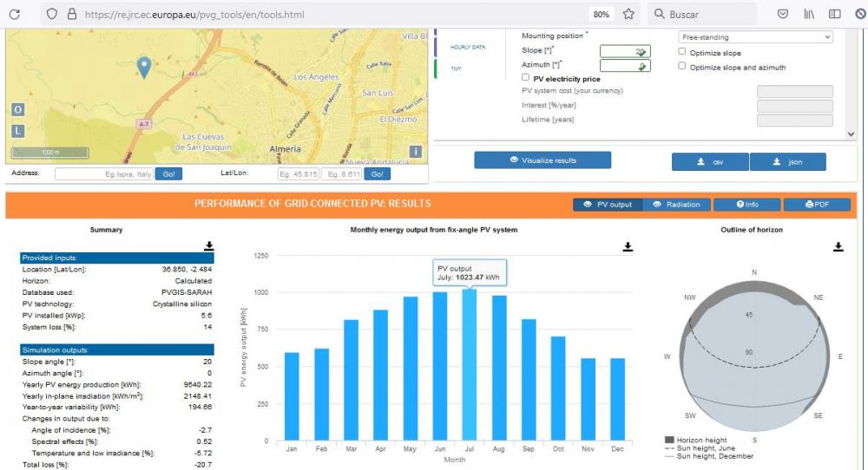The image size is (868, 470).
Task: Click the January bar in the chart
Action: (292, 396)
